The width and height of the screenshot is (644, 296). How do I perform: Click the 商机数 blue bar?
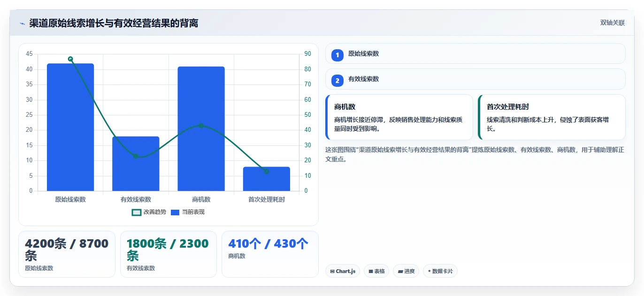click(x=201, y=129)
